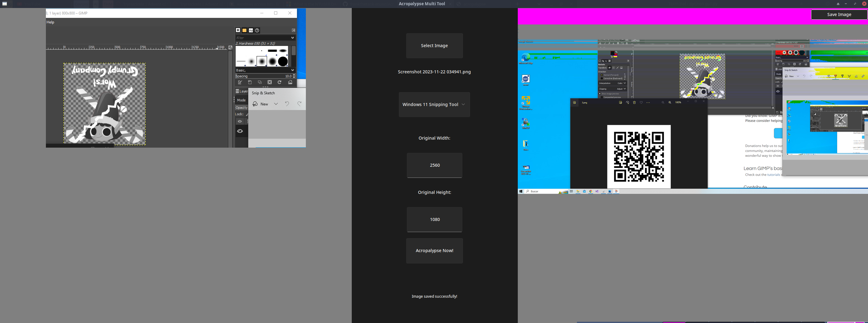This screenshot has width=868, height=323.
Task: Click the heart favorite icon in the recovered Photos toolbar
Action: coord(641,103)
